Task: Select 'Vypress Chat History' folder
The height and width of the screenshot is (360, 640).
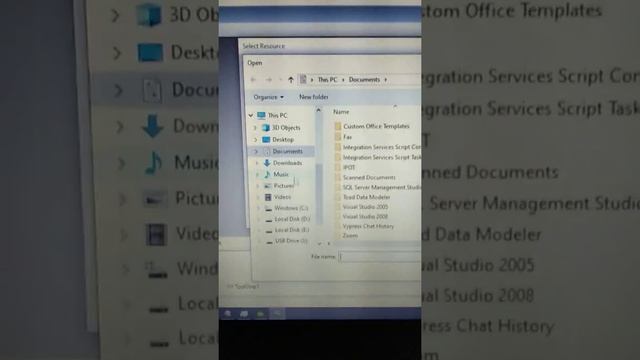Action: (x=364, y=226)
